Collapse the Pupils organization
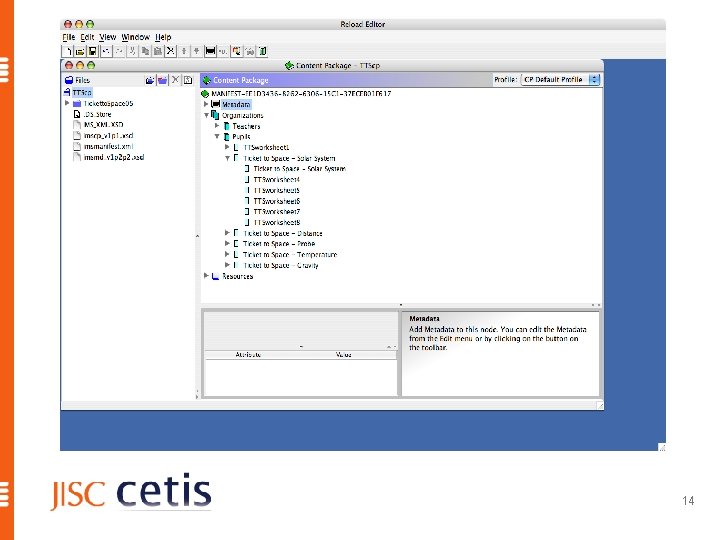This screenshot has width=720, height=540. [217, 136]
